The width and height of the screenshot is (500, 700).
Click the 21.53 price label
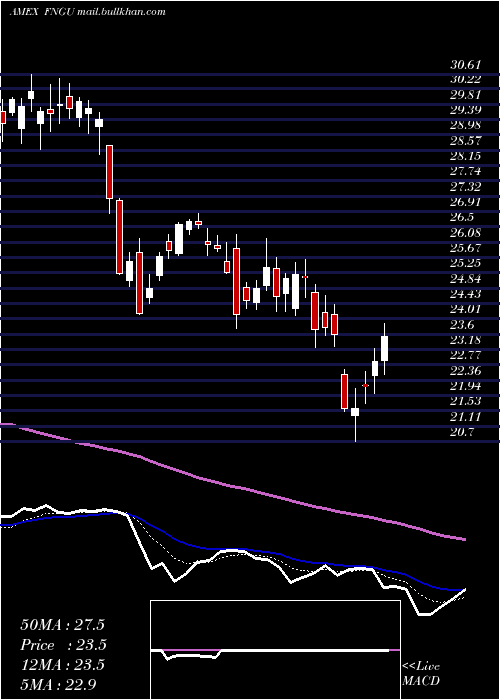coord(466,402)
